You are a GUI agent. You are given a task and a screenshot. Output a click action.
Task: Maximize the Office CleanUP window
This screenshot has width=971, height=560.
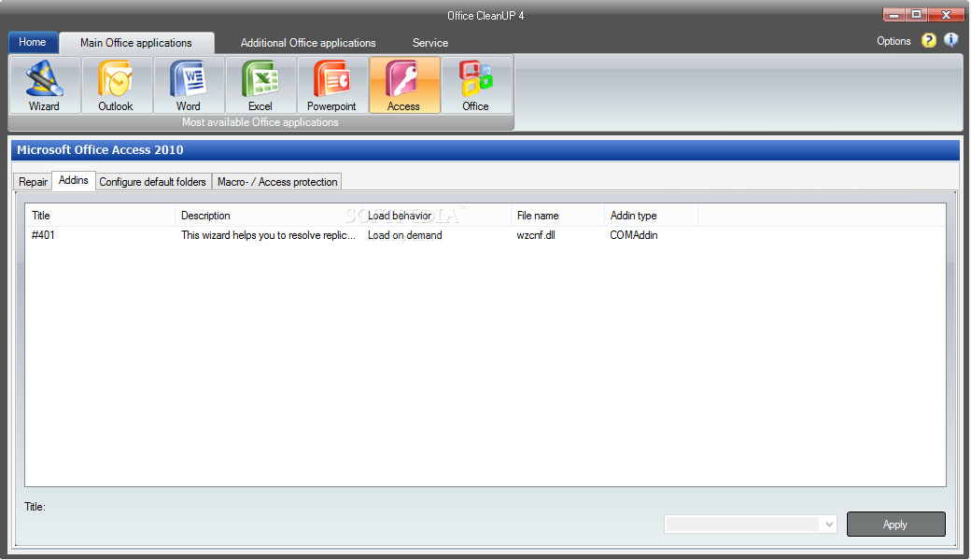click(x=916, y=14)
